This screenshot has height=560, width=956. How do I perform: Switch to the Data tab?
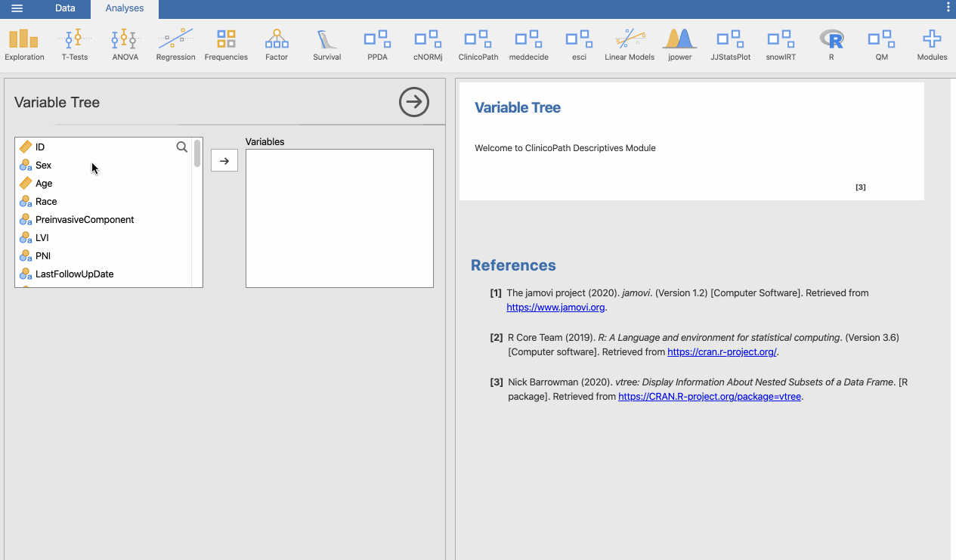point(65,8)
